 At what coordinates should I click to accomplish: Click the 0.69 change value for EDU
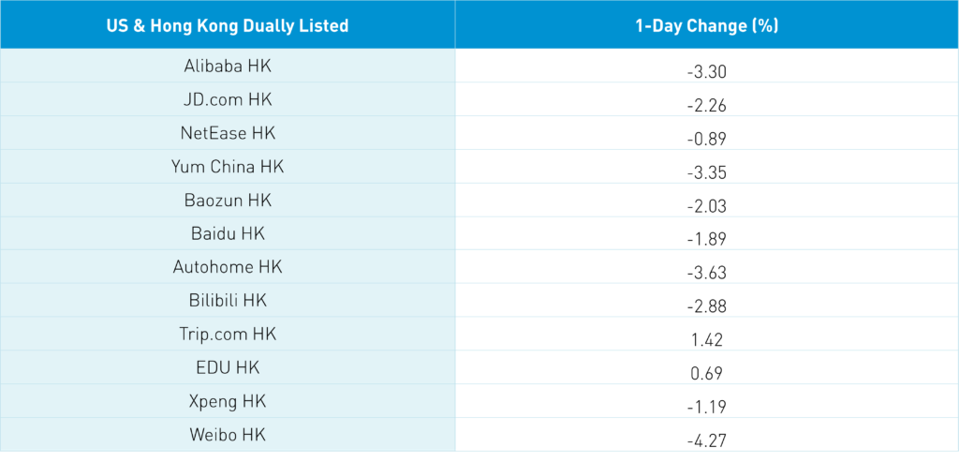(x=706, y=374)
